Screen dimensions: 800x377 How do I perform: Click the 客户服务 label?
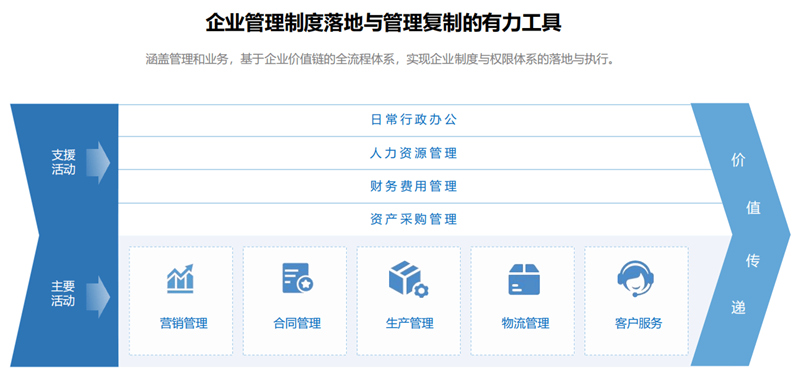[x=638, y=323]
